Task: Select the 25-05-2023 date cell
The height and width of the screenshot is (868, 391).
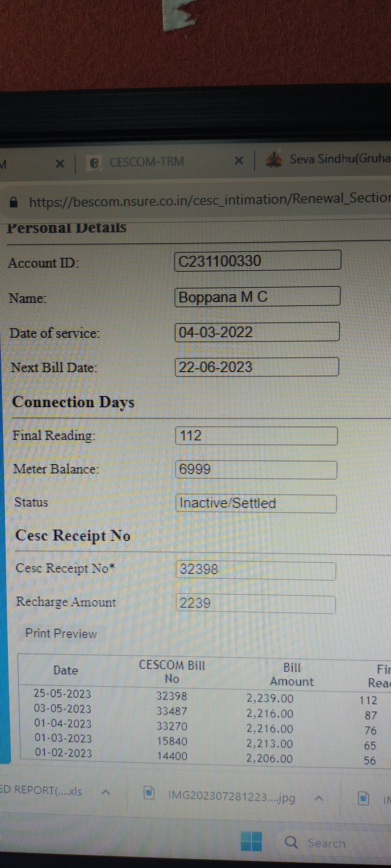Action: pos(62,694)
